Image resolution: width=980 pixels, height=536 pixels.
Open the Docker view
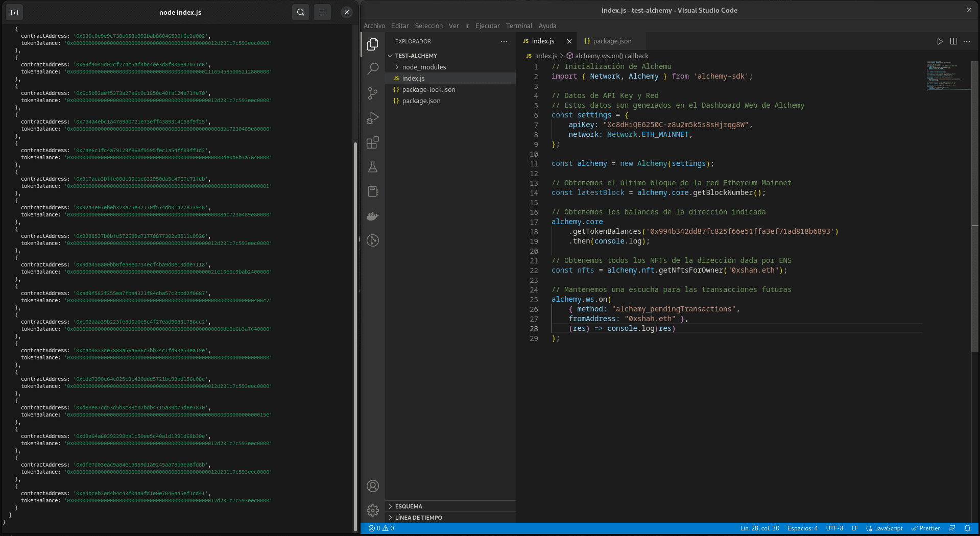pos(373,216)
